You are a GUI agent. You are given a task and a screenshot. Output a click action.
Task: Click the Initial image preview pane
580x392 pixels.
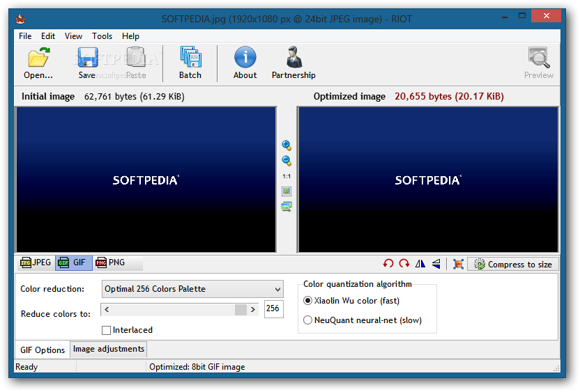click(x=146, y=180)
